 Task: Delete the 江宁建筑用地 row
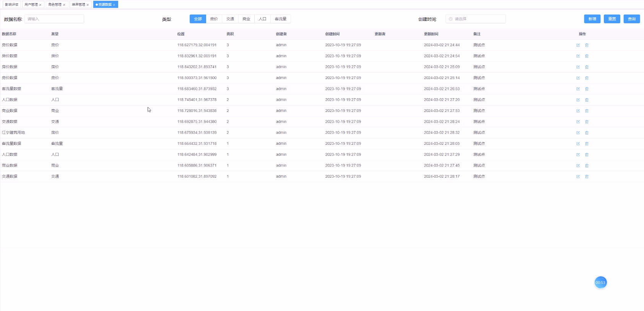click(587, 133)
